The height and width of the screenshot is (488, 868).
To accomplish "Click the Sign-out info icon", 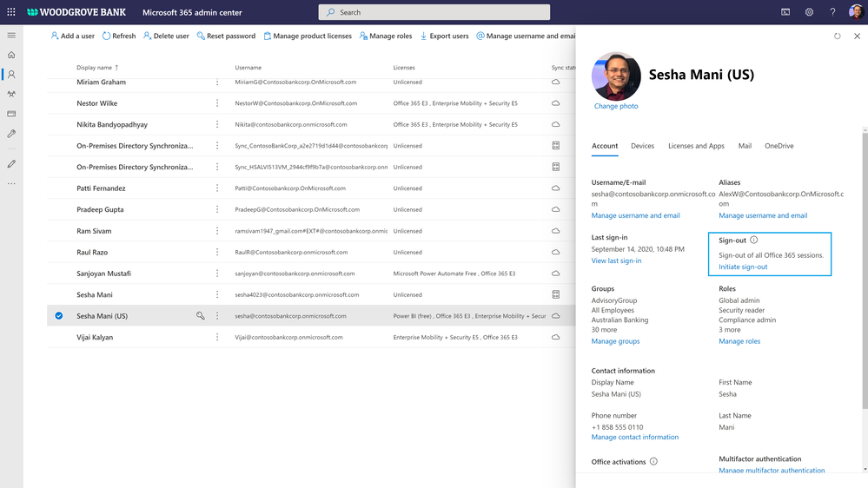I will (754, 240).
